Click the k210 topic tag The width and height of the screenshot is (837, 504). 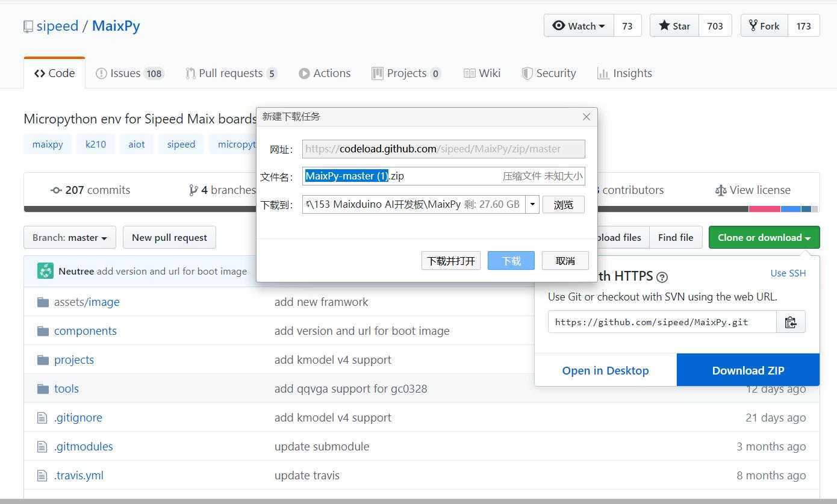coord(96,145)
